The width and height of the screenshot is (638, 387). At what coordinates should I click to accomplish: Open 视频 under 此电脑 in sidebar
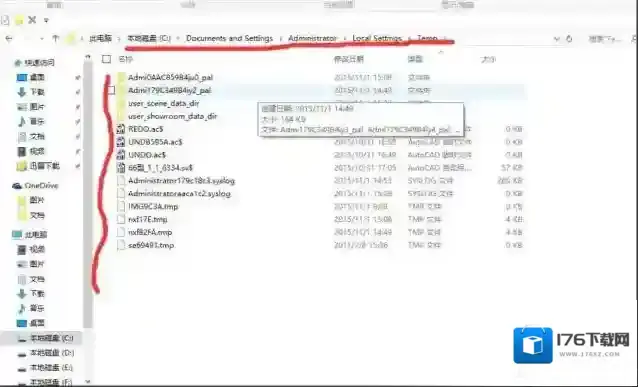(x=37, y=249)
